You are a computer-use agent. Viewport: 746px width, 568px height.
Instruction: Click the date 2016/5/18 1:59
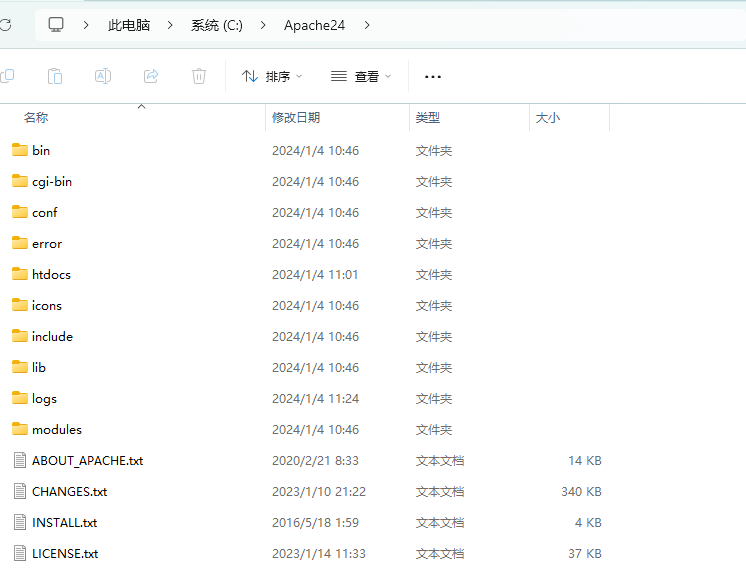coord(315,522)
